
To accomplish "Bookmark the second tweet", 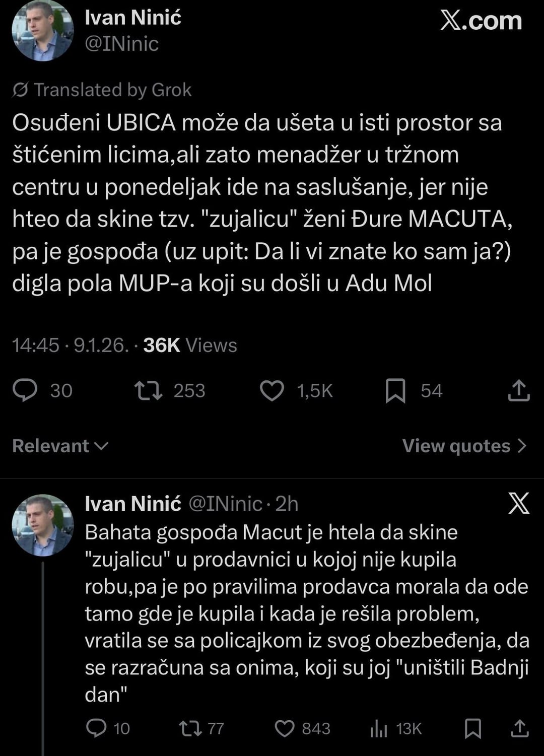I will click(472, 728).
